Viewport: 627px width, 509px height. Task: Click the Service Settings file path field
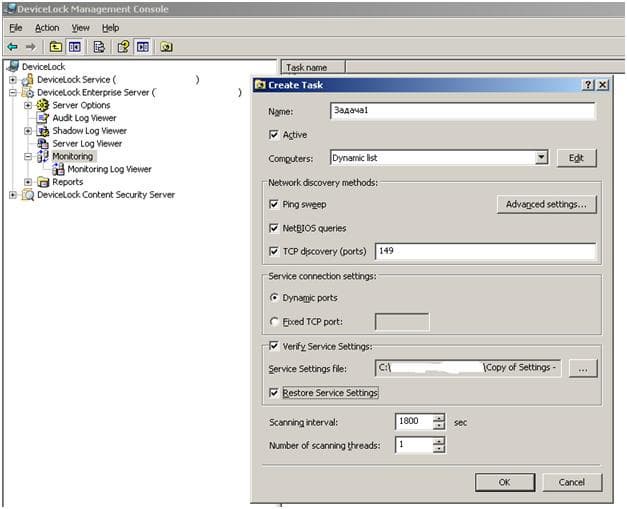coord(468,368)
